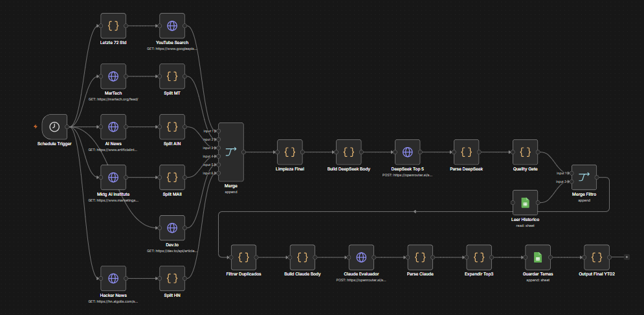This screenshot has height=315, width=644.
Task: Click the 'read: sheet' subtitle text
Action: [525, 226]
